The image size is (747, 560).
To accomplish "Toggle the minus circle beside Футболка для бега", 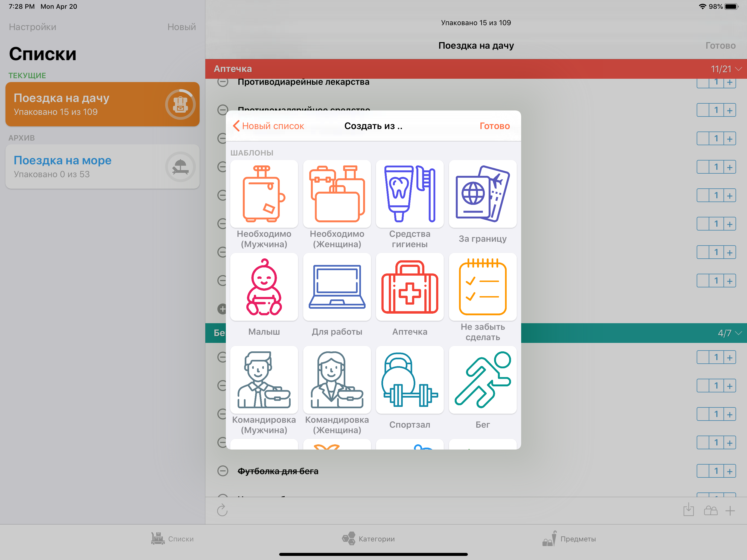I will [223, 471].
